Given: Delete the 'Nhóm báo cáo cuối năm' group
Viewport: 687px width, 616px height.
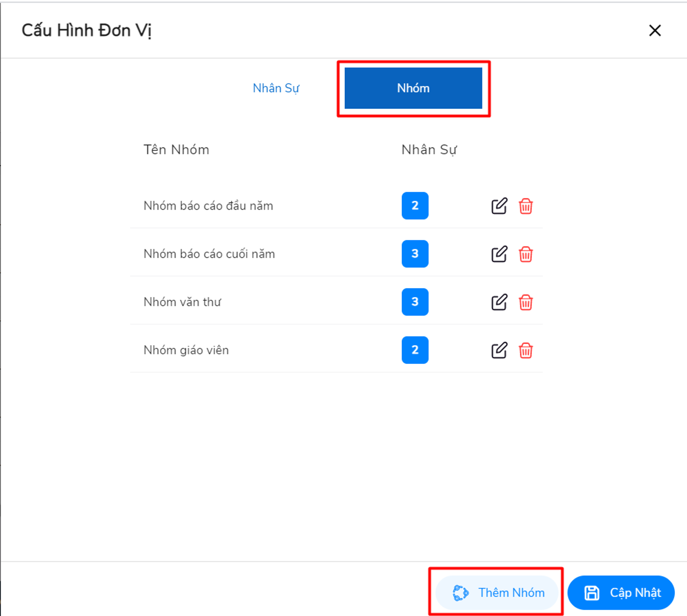Looking at the screenshot, I should pos(526,254).
